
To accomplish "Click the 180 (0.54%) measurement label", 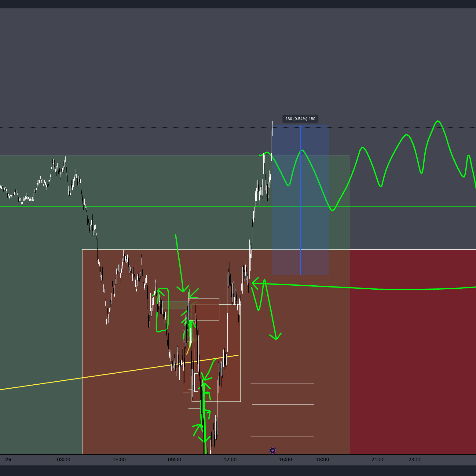I will [x=300, y=119].
